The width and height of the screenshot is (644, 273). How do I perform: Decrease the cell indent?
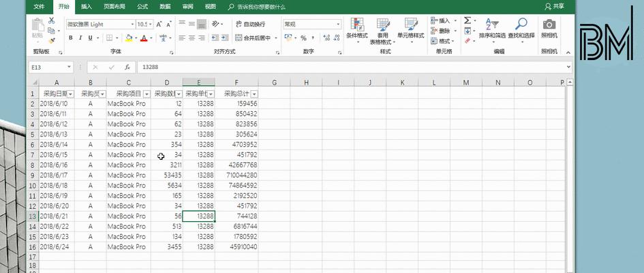(215, 38)
